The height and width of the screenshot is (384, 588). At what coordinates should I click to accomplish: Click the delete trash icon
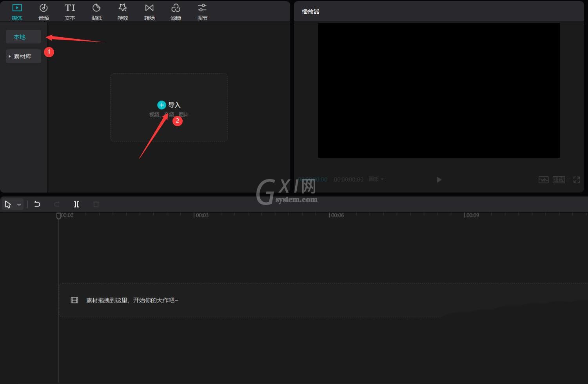pos(96,204)
